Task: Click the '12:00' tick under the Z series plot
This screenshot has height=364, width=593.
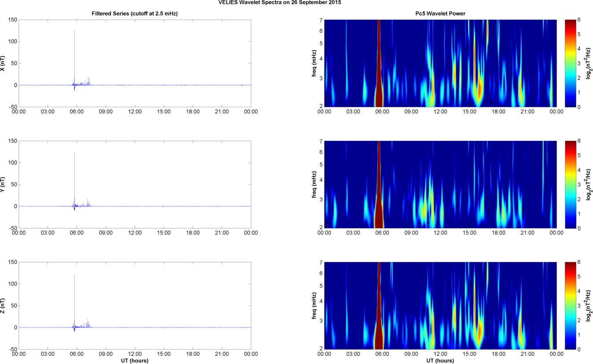Action: pyautogui.click(x=135, y=353)
